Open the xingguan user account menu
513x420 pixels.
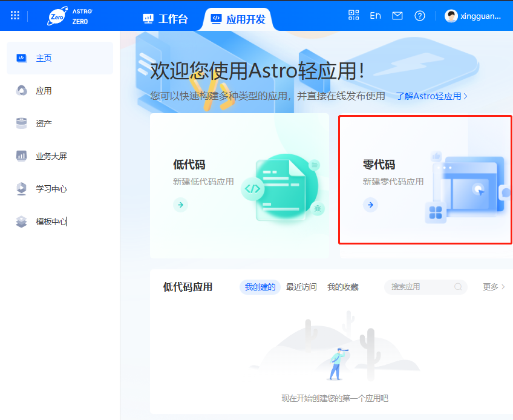coord(472,16)
